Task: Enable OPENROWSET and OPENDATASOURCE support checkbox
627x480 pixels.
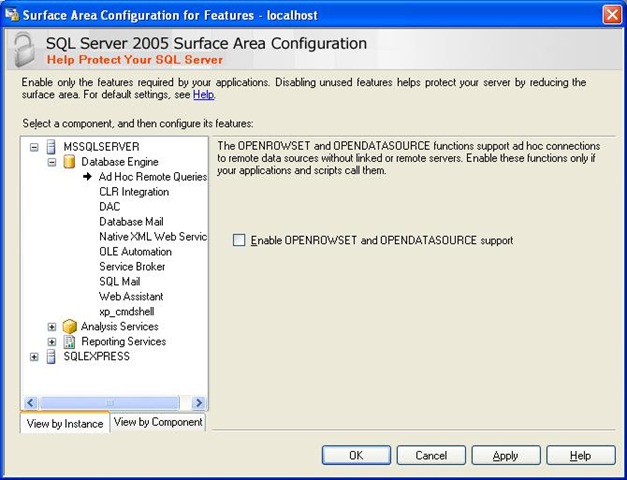Action: [239, 240]
